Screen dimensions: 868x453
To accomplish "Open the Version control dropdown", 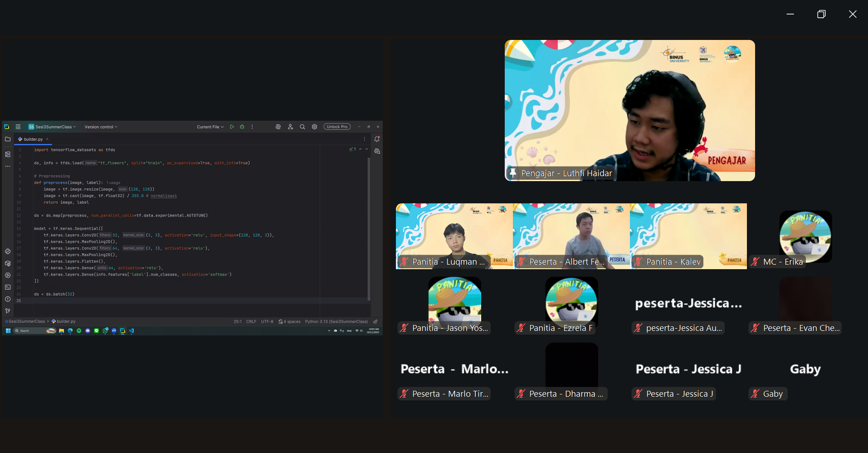I will coord(101,127).
